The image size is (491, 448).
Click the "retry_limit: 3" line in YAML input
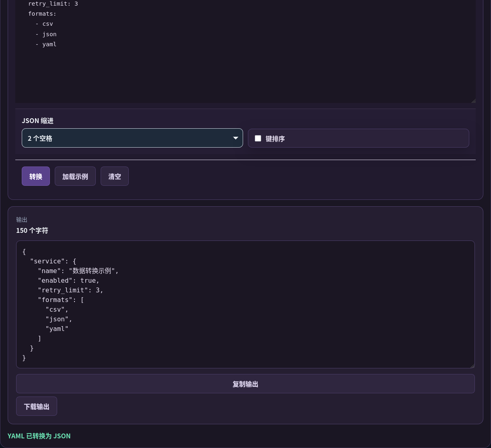53,4
